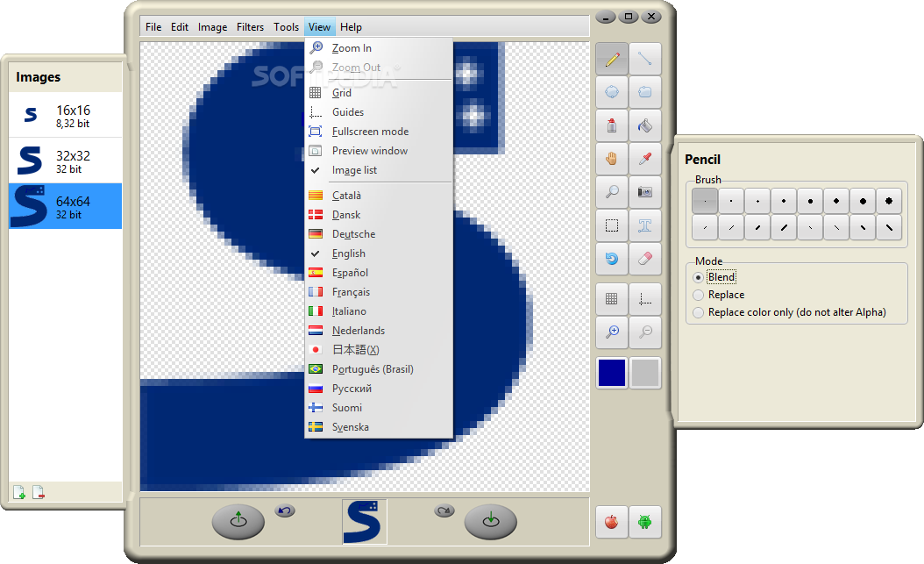
Task: Select the Spray can tool
Action: [x=612, y=125]
